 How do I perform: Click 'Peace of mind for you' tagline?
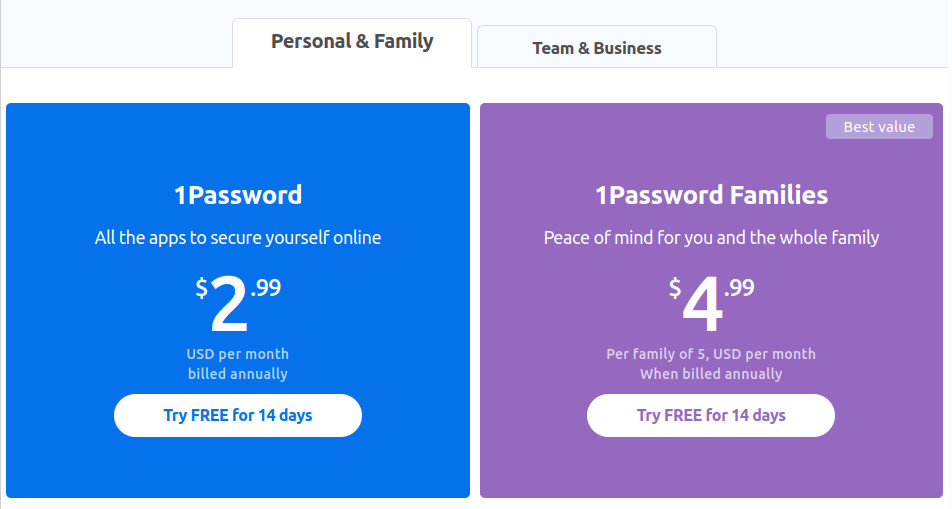711,237
